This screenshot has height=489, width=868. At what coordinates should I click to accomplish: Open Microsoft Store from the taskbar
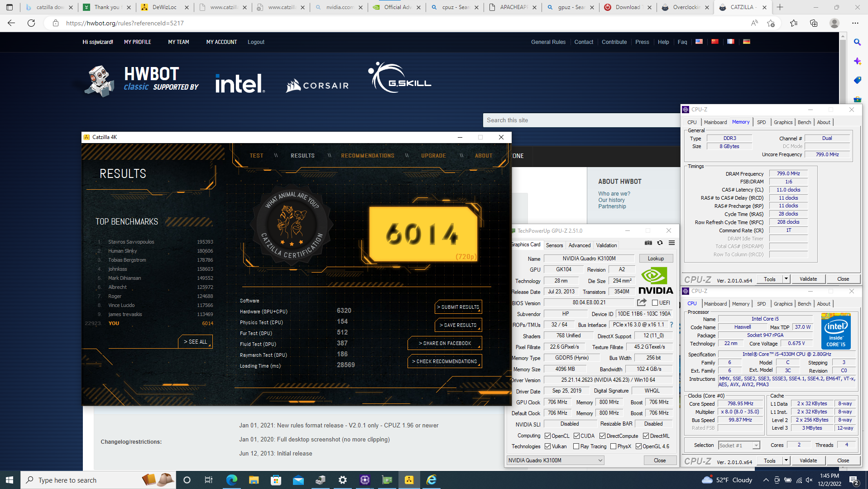click(276, 480)
